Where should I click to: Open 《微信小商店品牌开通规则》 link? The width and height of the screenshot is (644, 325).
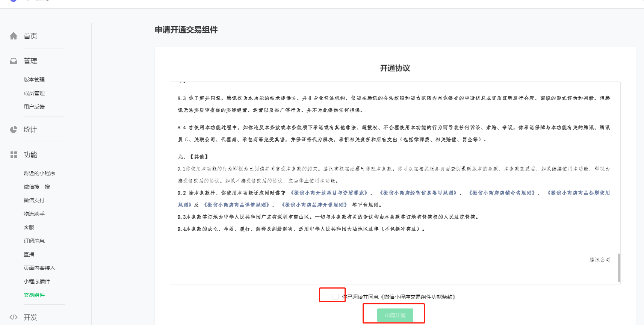(314, 205)
